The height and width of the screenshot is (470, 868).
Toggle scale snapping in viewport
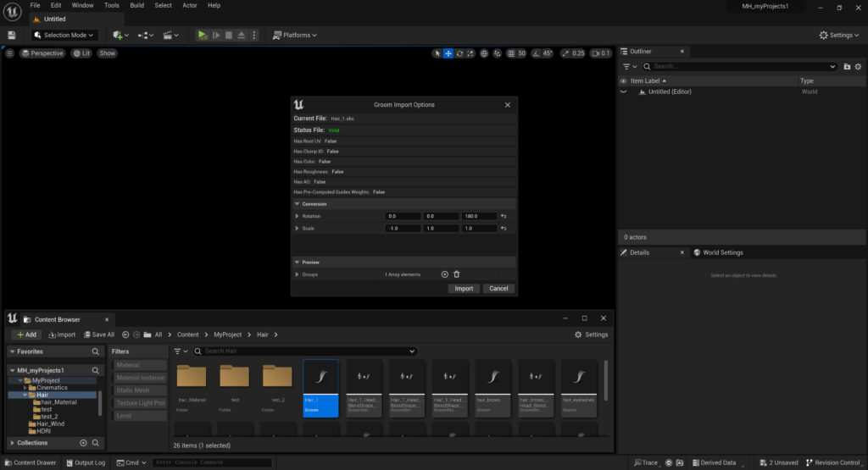point(565,53)
